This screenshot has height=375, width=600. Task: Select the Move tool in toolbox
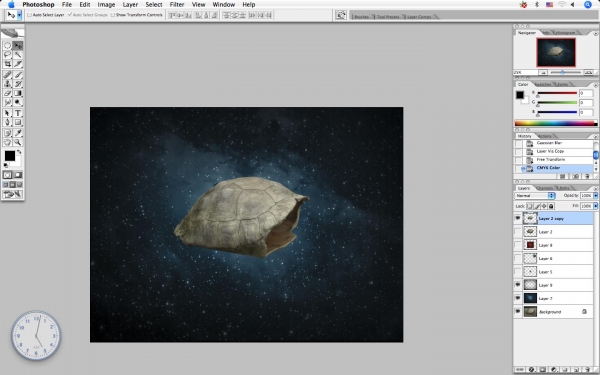(x=18, y=46)
